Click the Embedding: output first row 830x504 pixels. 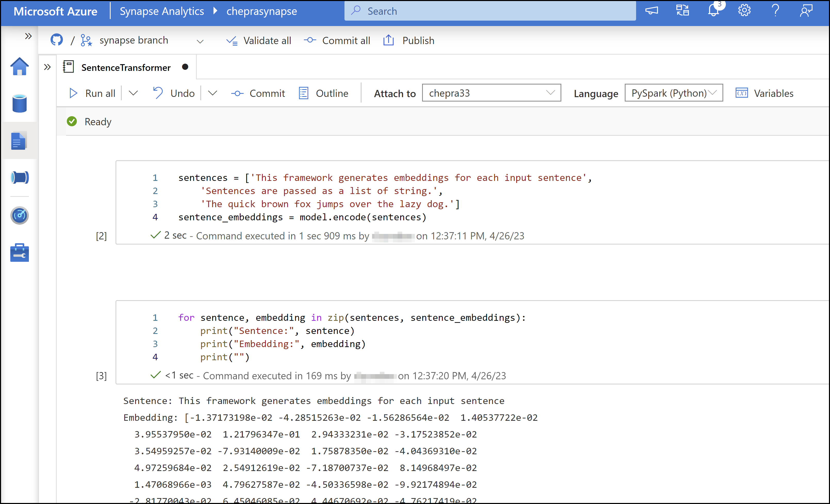pyautogui.click(x=330, y=417)
